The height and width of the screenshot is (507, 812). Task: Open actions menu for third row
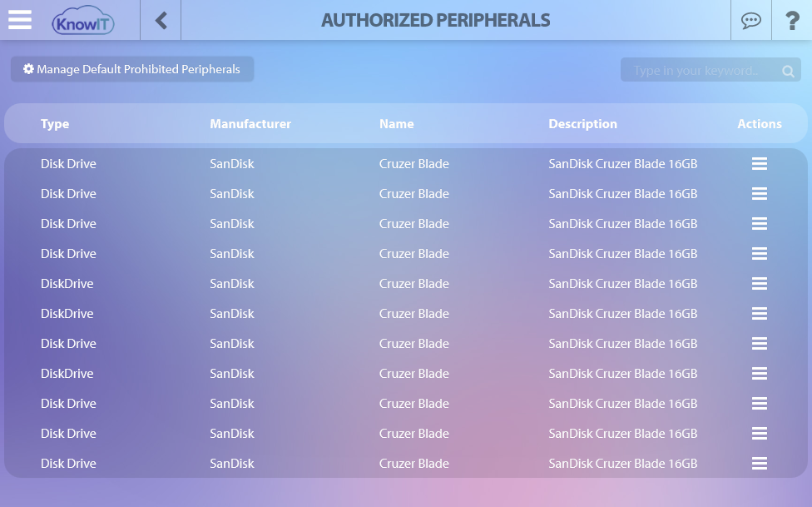pos(760,224)
